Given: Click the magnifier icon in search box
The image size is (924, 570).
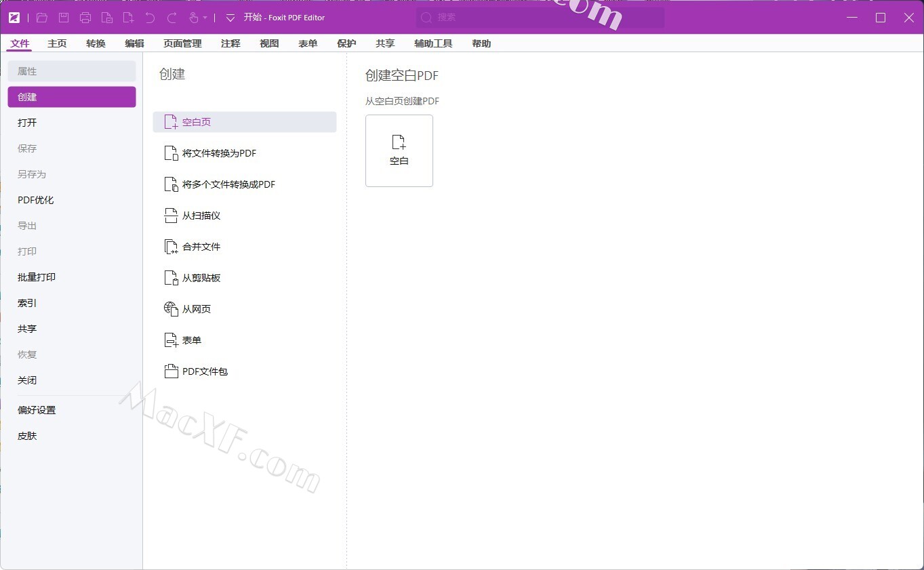Looking at the screenshot, I should 426,18.
